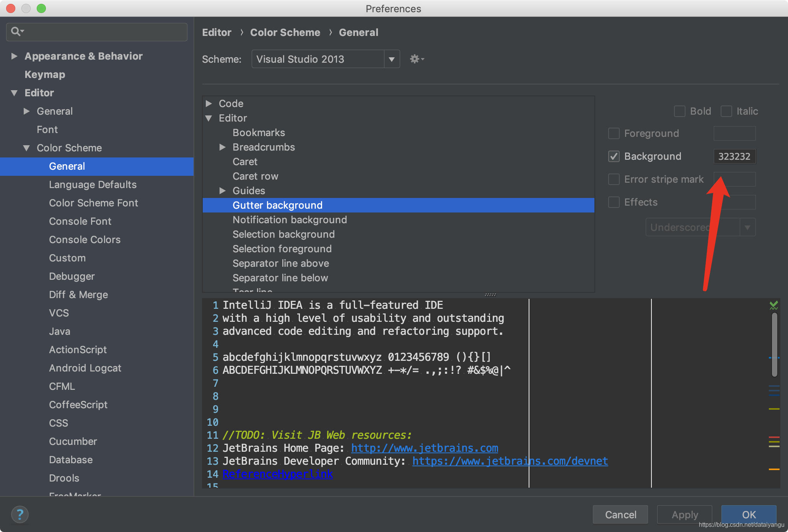Uncheck the Background checkbox
The height and width of the screenshot is (532, 788).
pos(614,156)
